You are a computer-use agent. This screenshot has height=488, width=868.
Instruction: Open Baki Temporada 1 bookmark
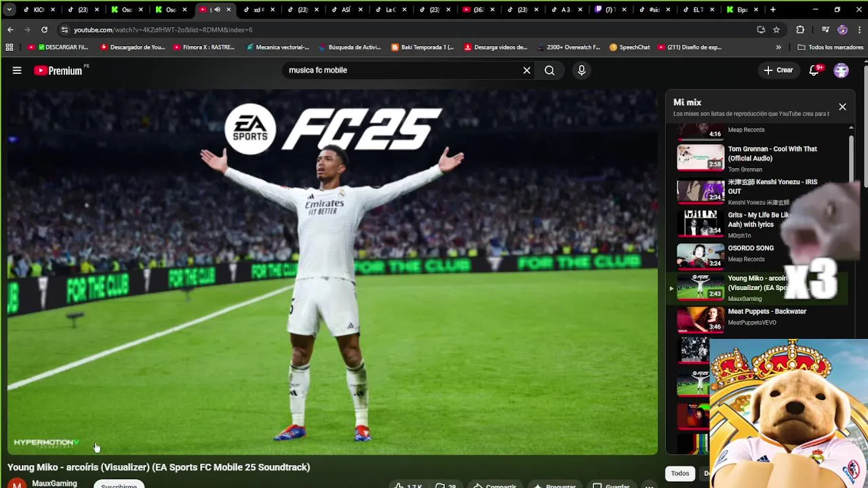point(423,47)
